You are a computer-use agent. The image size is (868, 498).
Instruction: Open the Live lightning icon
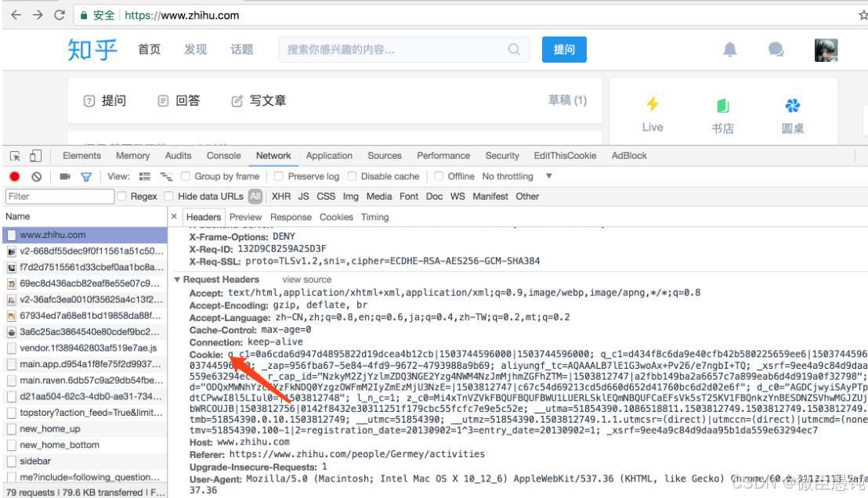pyautogui.click(x=653, y=104)
